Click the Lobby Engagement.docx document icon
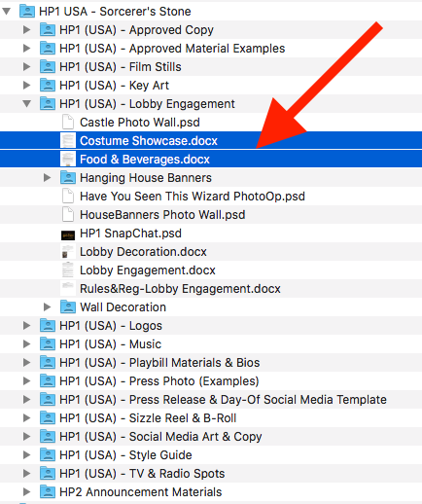Screen dimensions: 422x504 pyautogui.click(x=68, y=270)
